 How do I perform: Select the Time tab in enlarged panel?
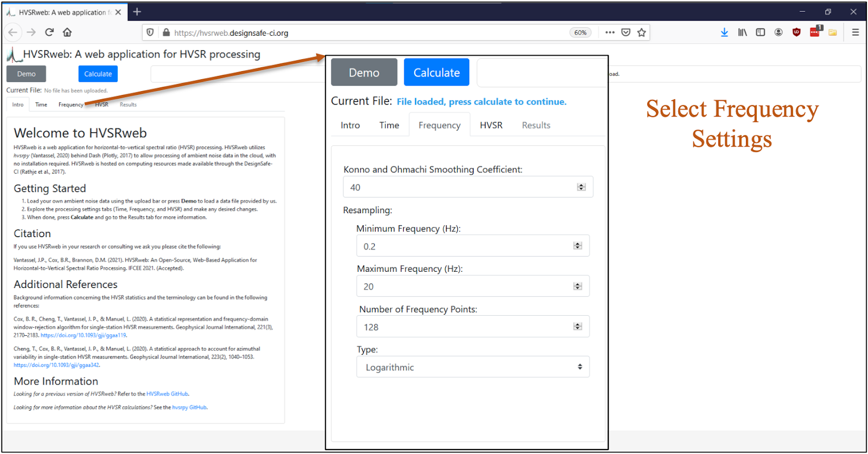pyautogui.click(x=389, y=125)
